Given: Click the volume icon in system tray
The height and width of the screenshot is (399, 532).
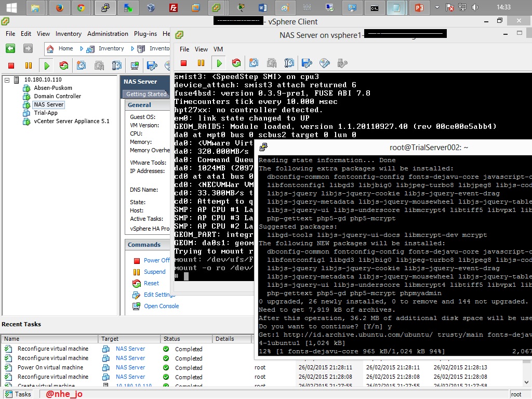Looking at the screenshot, I should [x=475, y=7].
